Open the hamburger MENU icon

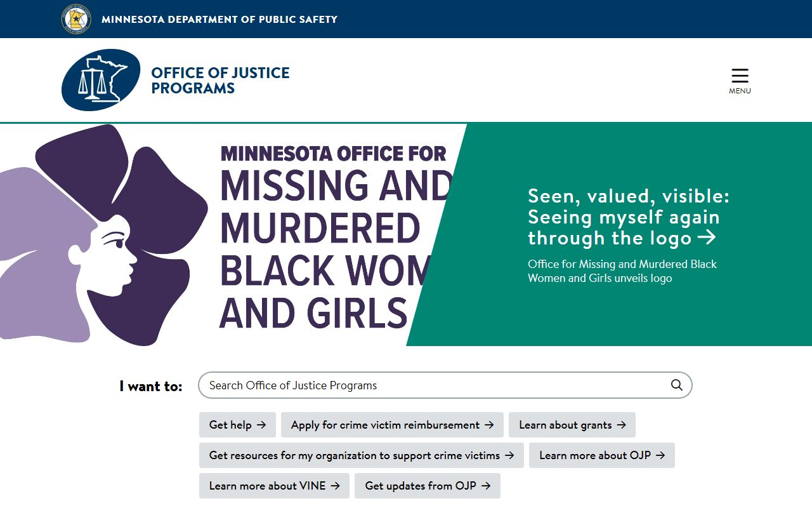740,81
